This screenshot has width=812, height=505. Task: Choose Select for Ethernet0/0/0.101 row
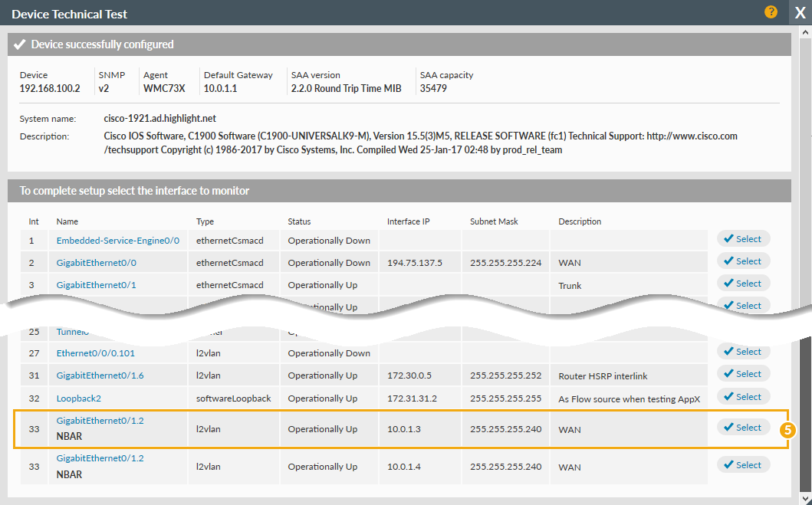tap(742, 352)
